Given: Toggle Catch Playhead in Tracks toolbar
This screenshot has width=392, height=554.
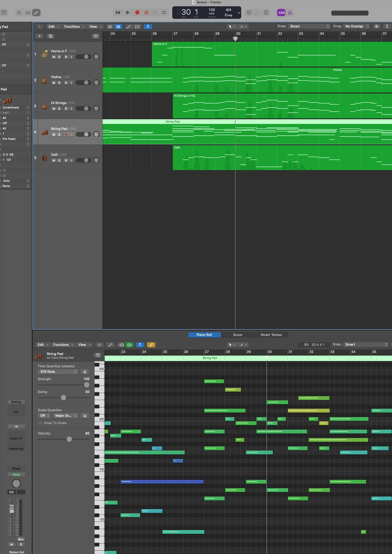Looking at the screenshot, I should point(148,27).
